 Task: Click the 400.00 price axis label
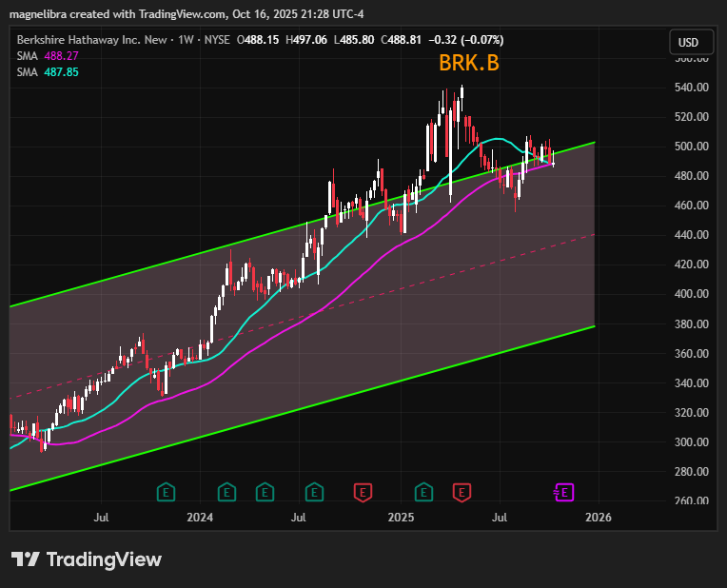tap(692, 294)
